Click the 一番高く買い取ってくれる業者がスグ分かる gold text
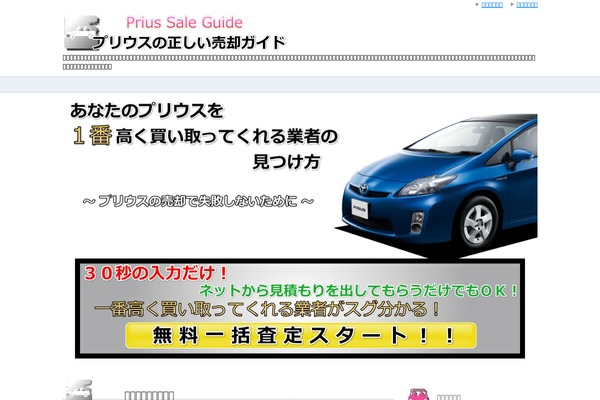This screenshot has width=600, height=400. [267, 309]
